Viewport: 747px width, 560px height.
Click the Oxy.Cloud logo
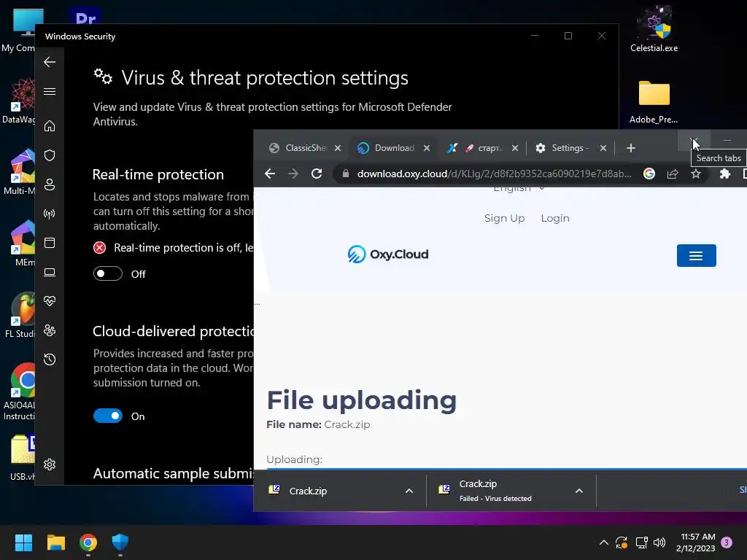click(x=388, y=254)
